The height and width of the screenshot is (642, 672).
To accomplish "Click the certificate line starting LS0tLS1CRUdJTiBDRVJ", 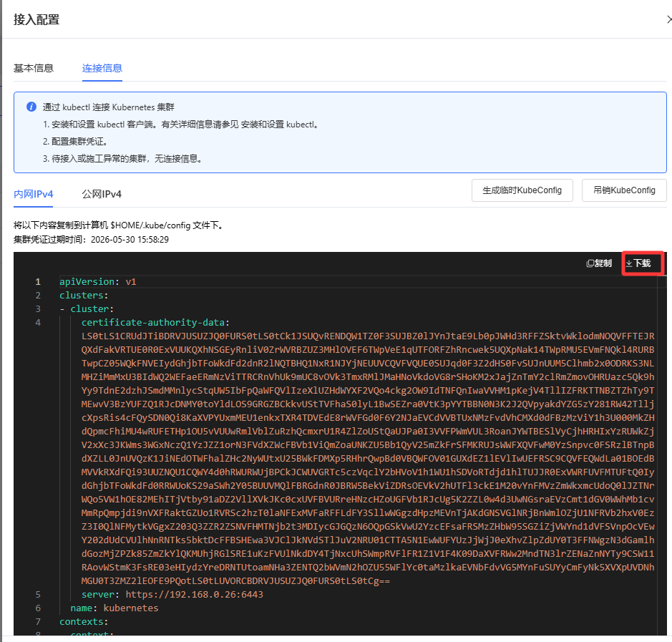I will pos(368,336).
